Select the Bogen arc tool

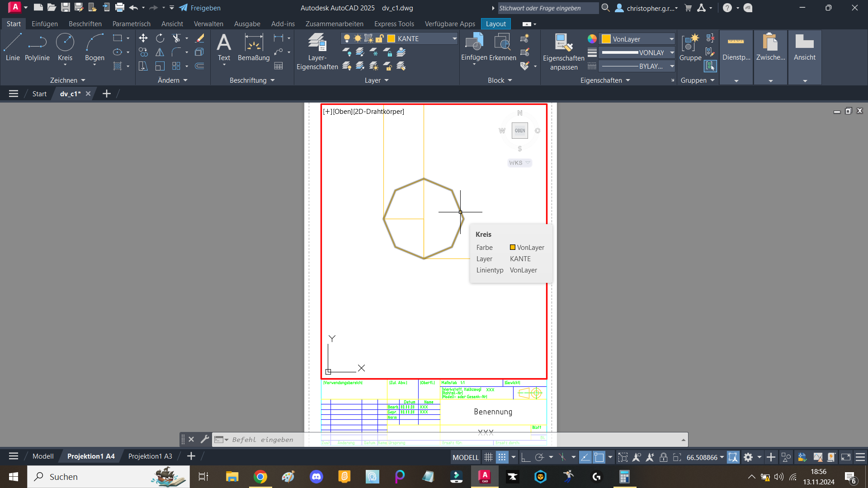[x=94, y=47]
